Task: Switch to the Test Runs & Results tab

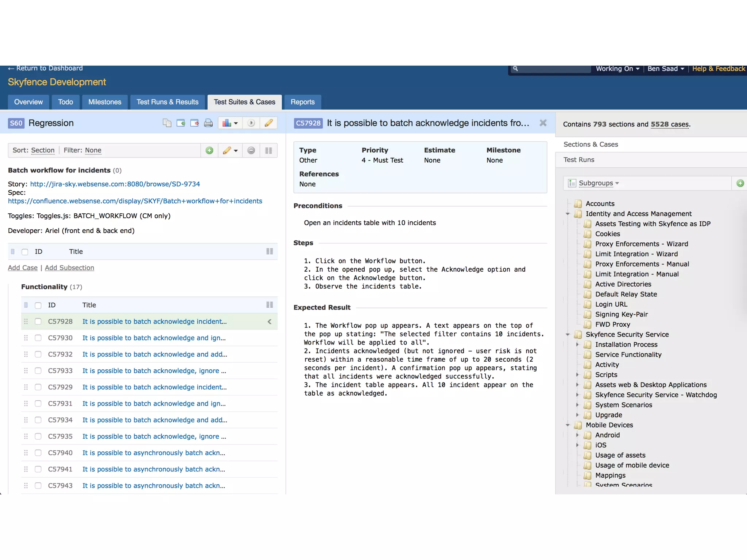Action: [x=167, y=102]
